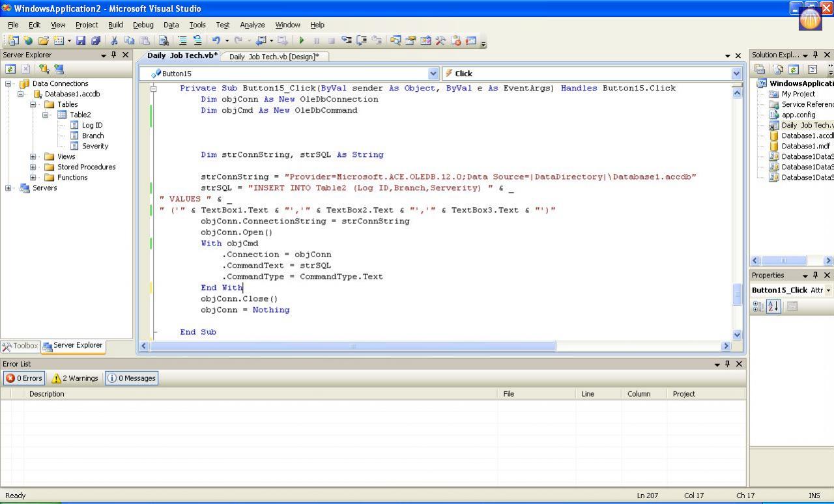Expand the Stored Procedures tree node
The image size is (834, 504).
coord(33,167)
